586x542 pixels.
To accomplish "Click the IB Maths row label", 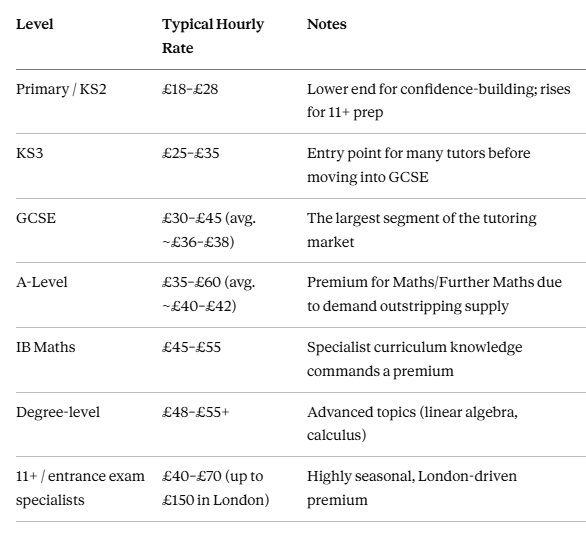I will pos(46,347).
